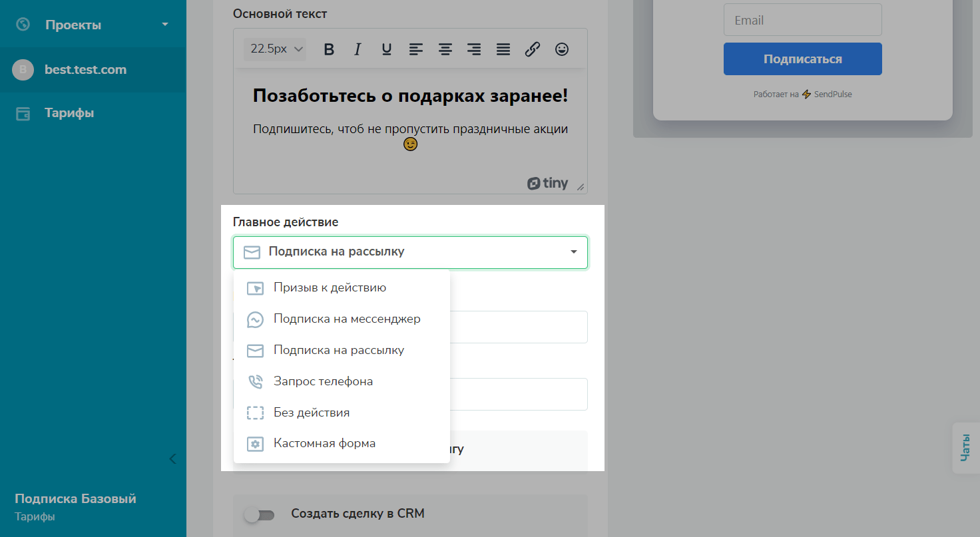The image size is (980, 537).
Task: Insert a link in editor
Action: pos(532,49)
